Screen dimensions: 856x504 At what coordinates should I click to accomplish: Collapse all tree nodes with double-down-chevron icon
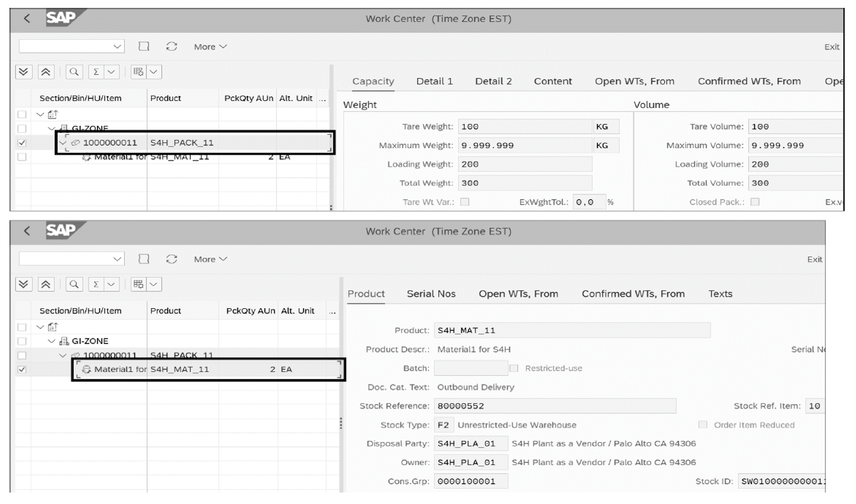pos(23,72)
